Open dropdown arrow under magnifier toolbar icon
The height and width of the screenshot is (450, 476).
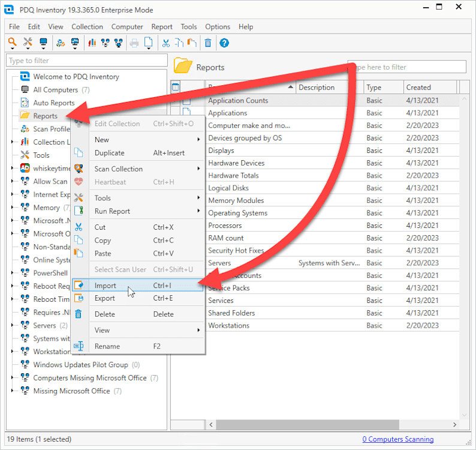[12, 49]
